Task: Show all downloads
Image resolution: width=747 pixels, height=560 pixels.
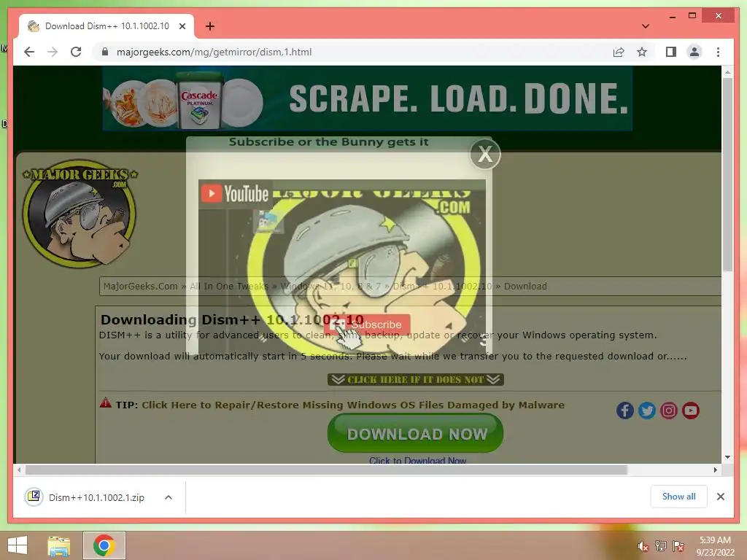Action: (x=678, y=497)
